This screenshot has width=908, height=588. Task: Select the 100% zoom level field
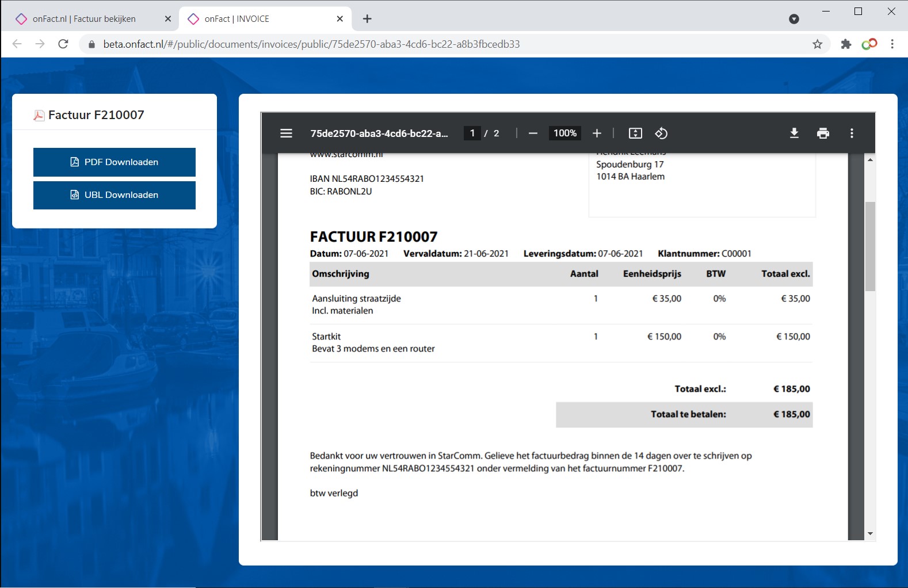pyautogui.click(x=564, y=133)
